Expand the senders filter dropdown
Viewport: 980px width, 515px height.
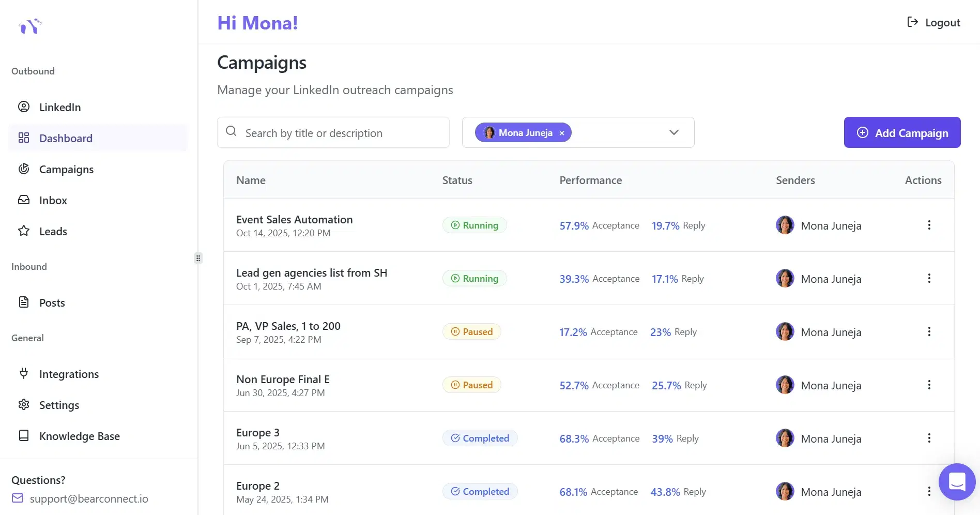click(673, 132)
